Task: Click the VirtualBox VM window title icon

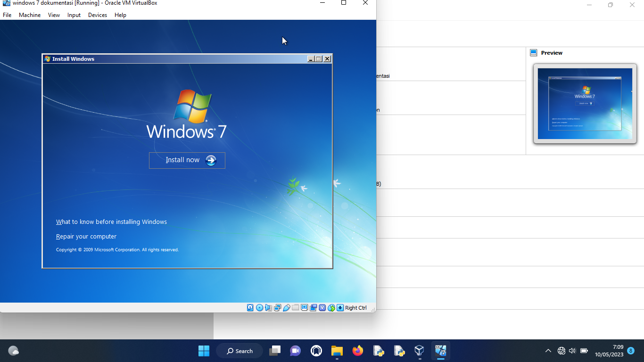Action: [6, 3]
